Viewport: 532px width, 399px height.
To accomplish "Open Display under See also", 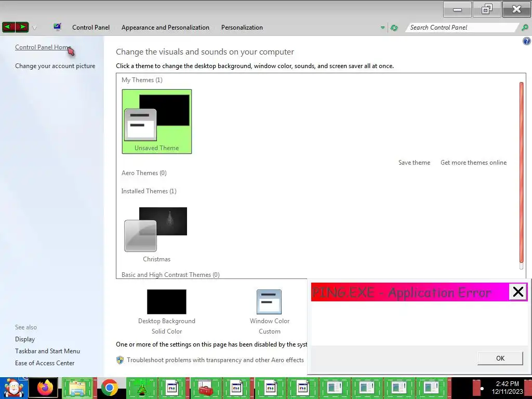I will (x=25, y=339).
